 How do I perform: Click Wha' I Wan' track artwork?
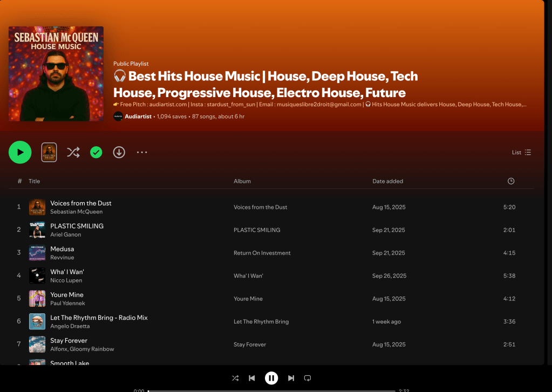[x=37, y=276]
